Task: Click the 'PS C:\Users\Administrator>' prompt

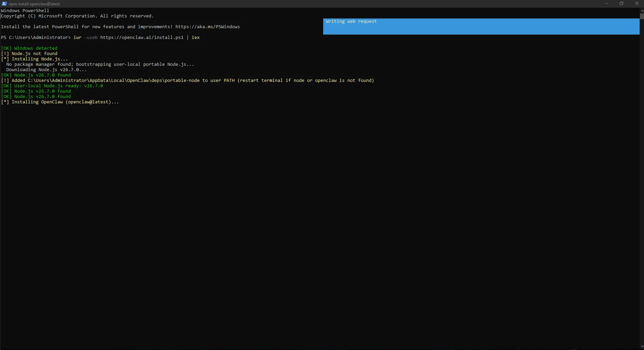Action: (36, 38)
